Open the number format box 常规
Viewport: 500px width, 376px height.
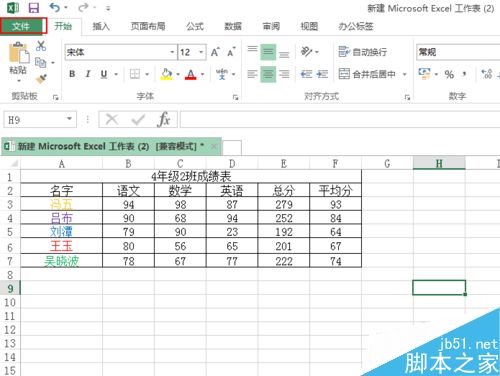[x=458, y=52]
